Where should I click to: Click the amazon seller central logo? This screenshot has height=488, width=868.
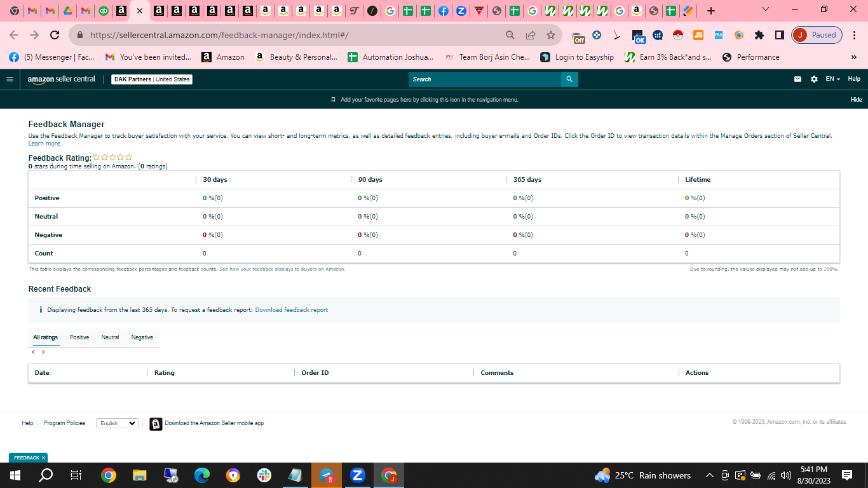click(62, 79)
